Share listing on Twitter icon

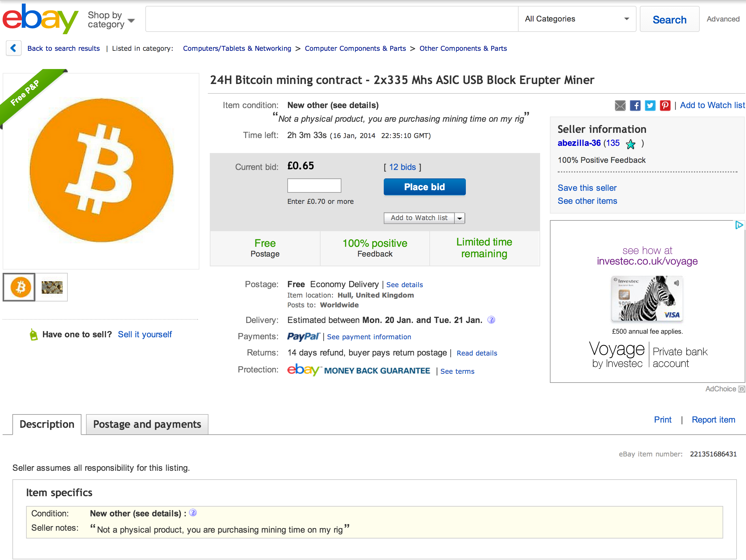[650, 105]
